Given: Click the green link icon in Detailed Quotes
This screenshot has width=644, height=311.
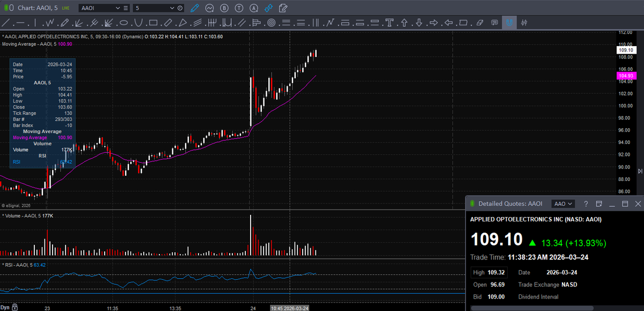Looking at the screenshot, I should pos(472,204).
